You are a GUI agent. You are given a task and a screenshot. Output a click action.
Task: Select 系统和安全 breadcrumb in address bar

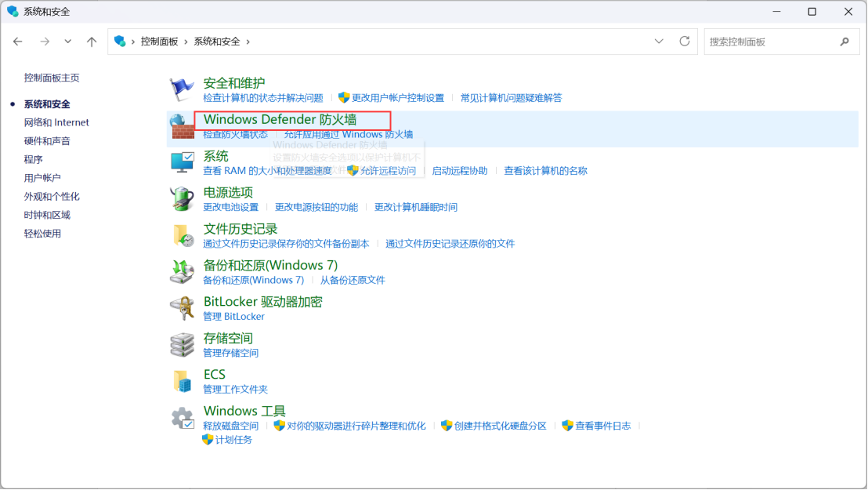click(x=217, y=42)
